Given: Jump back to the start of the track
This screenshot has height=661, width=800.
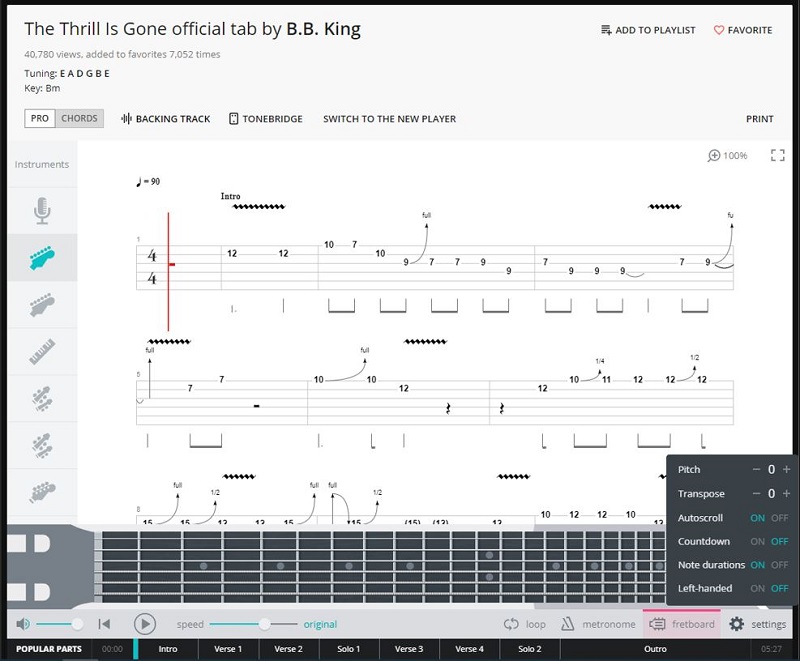Looking at the screenshot, I should pos(104,624).
